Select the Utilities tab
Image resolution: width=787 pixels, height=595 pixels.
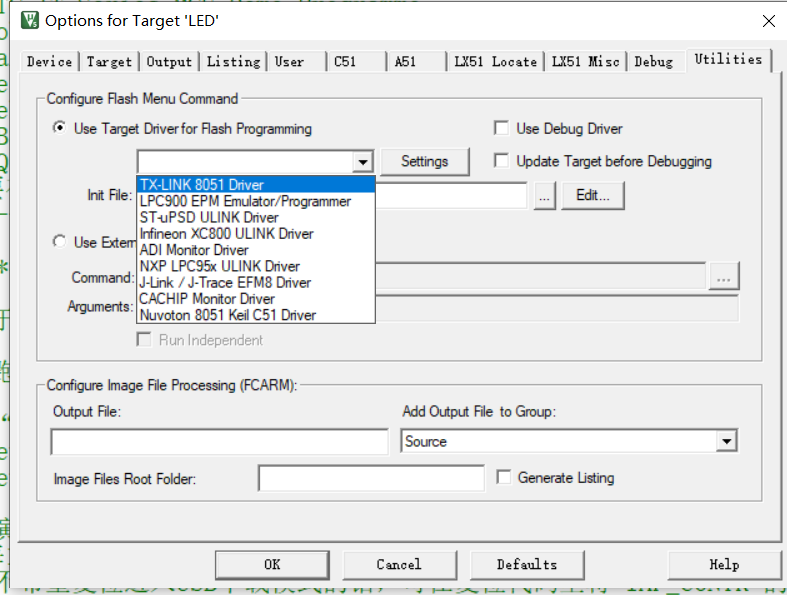pyautogui.click(x=728, y=59)
